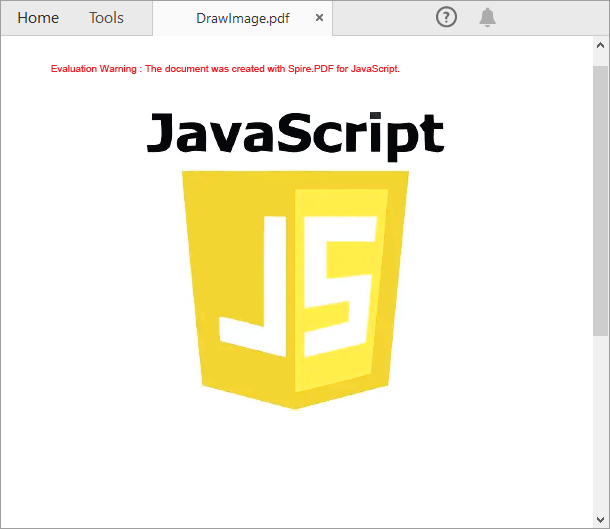Click the scroll down arrow
Viewport: 610px width, 529px height.
[x=600, y=518]
